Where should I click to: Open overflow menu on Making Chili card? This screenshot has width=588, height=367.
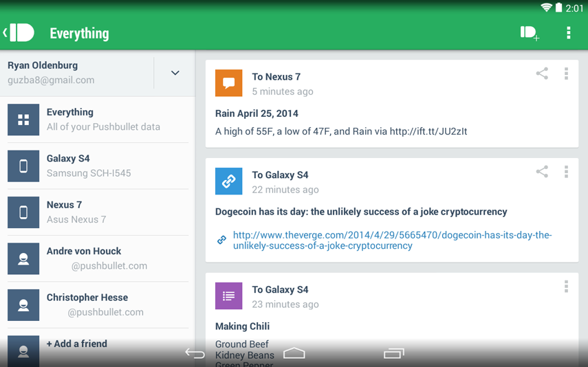566,287
